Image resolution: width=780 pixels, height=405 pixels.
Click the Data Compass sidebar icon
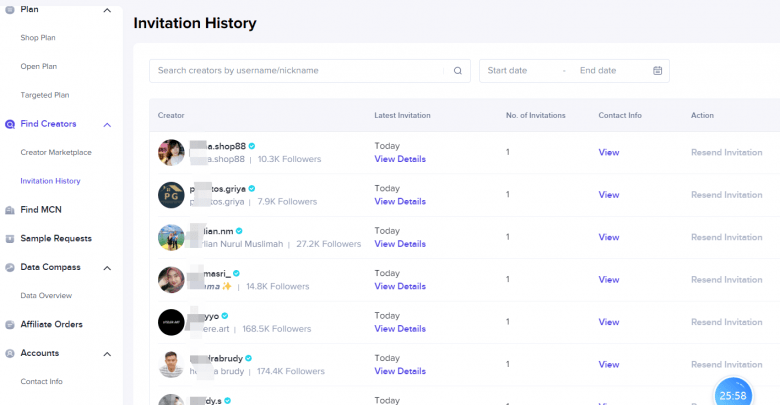pos(10,267)
